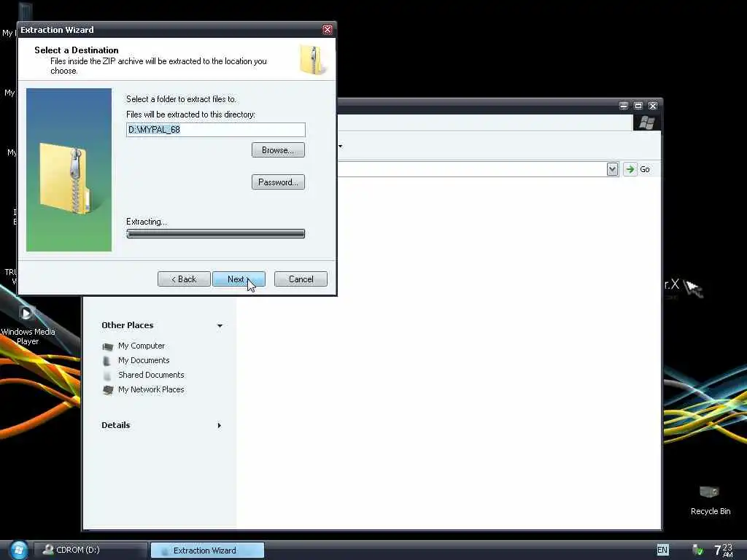Open Windows Media Player desktop icon
Viewport: 747px width, 560px height.
[x=27, y=325]
